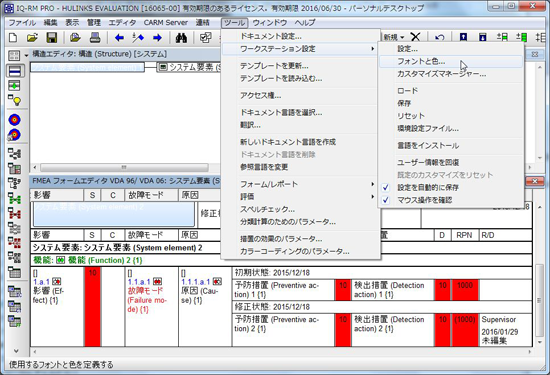This screenshot has height=375, width=550.
Task: Select カスタマイズマネージャー... entry
Action: 451,74
